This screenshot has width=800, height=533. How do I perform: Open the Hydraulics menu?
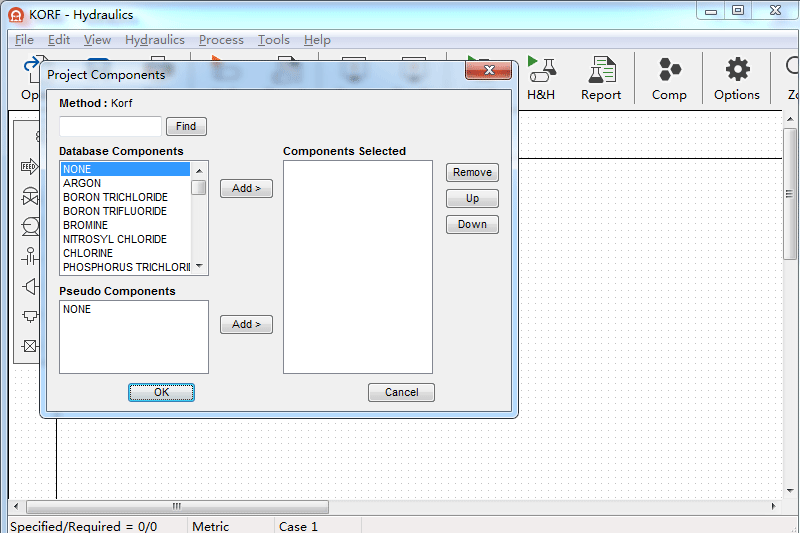coord(155,40)
